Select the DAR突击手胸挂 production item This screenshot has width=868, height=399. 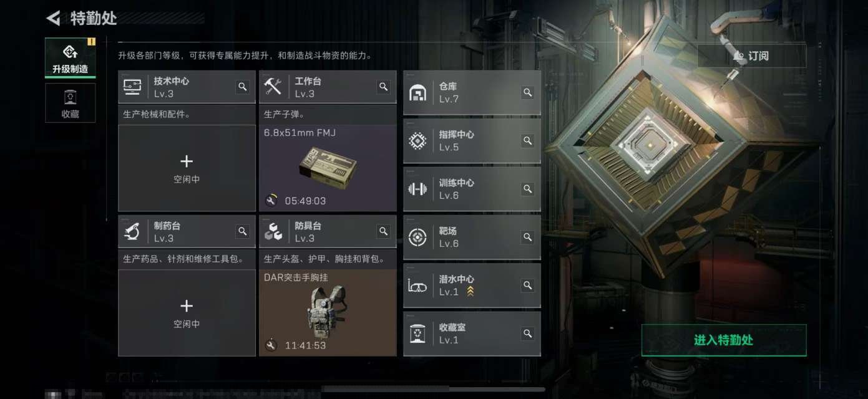pos(328,313)
